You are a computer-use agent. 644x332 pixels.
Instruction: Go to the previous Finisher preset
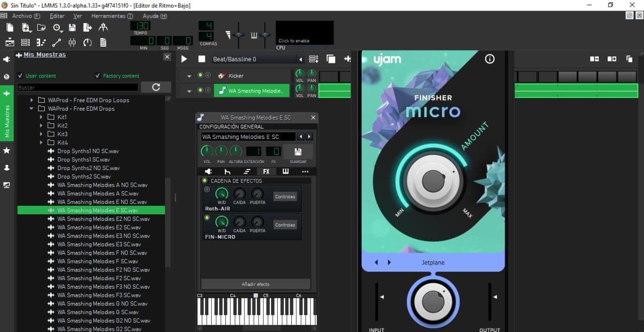[x=376, y=262]
